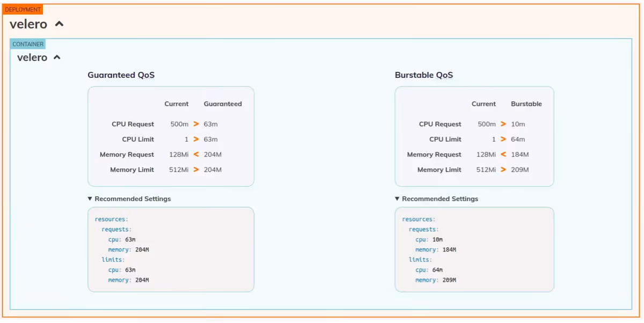
Task: Select the velero deployment title text
Action: [x=28, y=24]
